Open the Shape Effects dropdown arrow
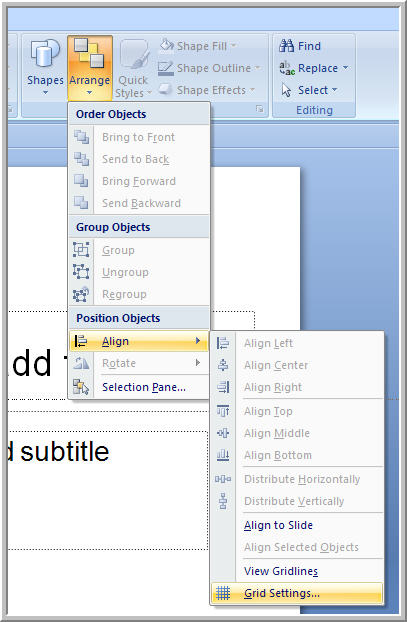 tap(252, 90)
